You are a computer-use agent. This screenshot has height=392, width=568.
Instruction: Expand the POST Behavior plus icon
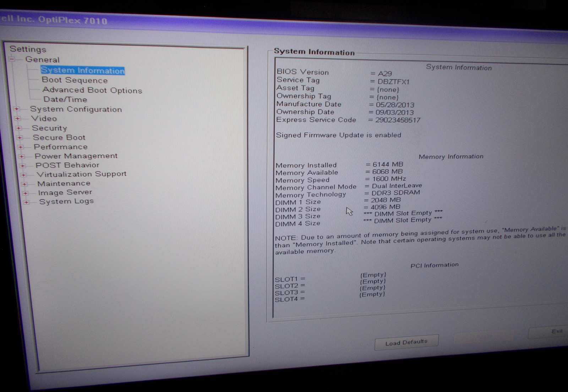tap(23, 165)
